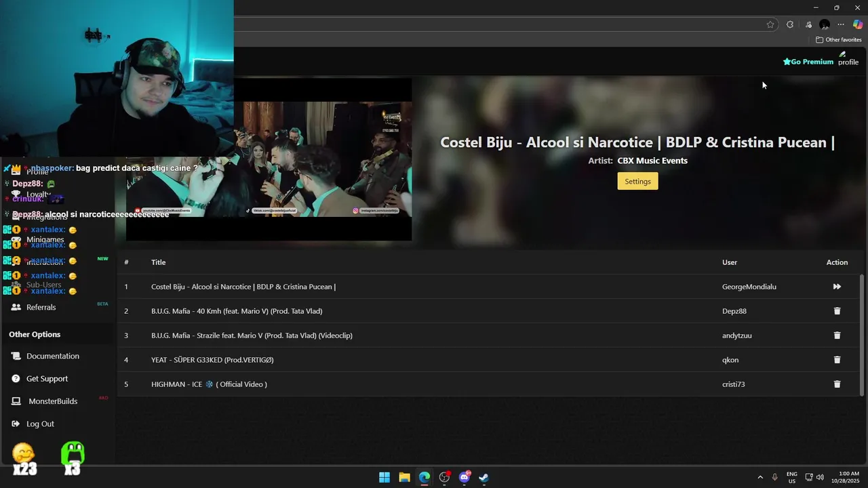Click the music video player thumbnail
The width and height of the screenshot is (868, 488).
point(269,159)
